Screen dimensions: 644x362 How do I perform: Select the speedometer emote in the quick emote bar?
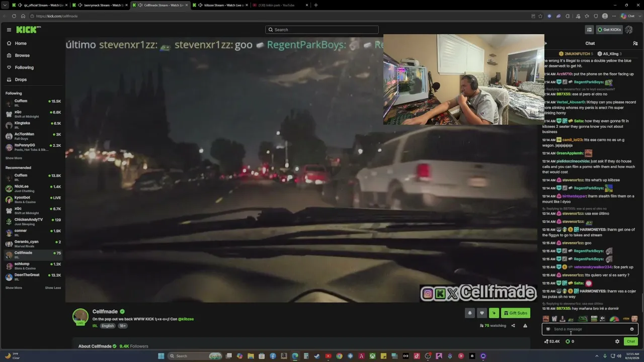point(614,319)
